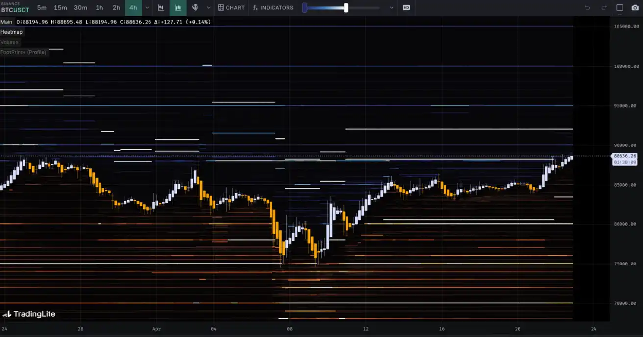This screenshot has width=644, height=337.
Task: Expand the heatmap slider settings dropdown
Action: click(x=391, y=8)
